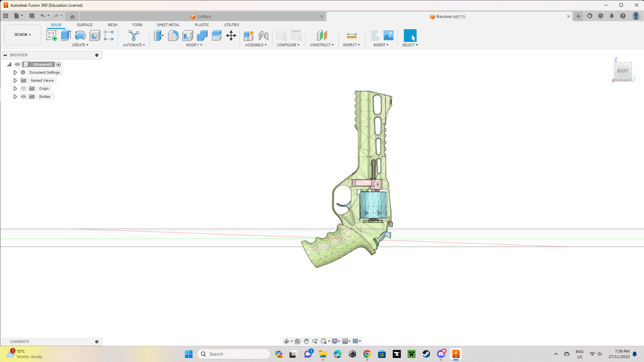Expand the Named Views tree node
The image size is (644, 362).
(15, 80)
